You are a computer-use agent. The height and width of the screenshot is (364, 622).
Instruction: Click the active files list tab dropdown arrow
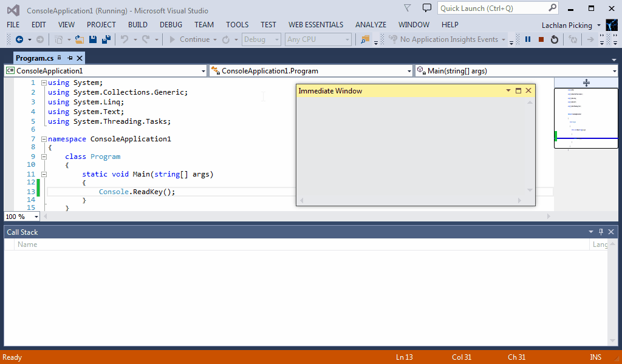point(614,59)
